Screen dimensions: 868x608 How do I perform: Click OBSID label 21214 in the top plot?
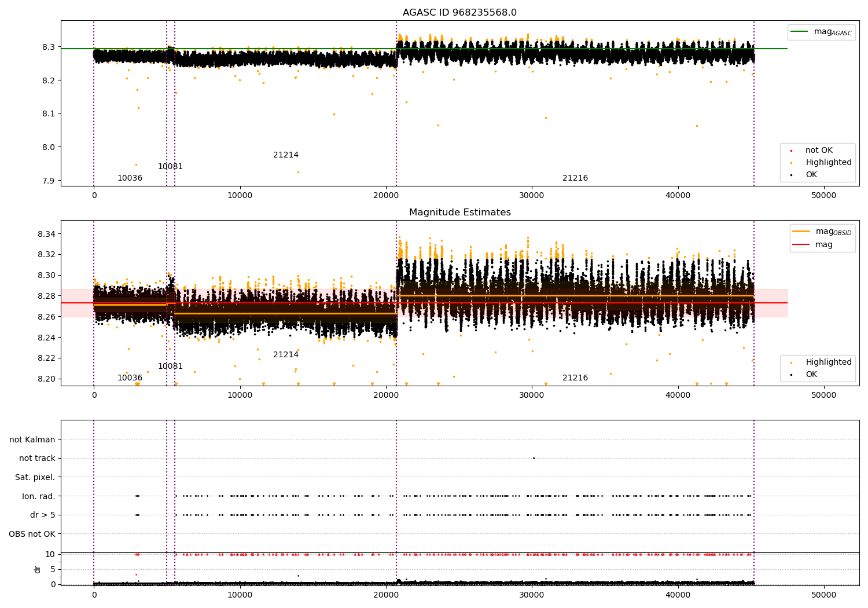tap(286, 155)
